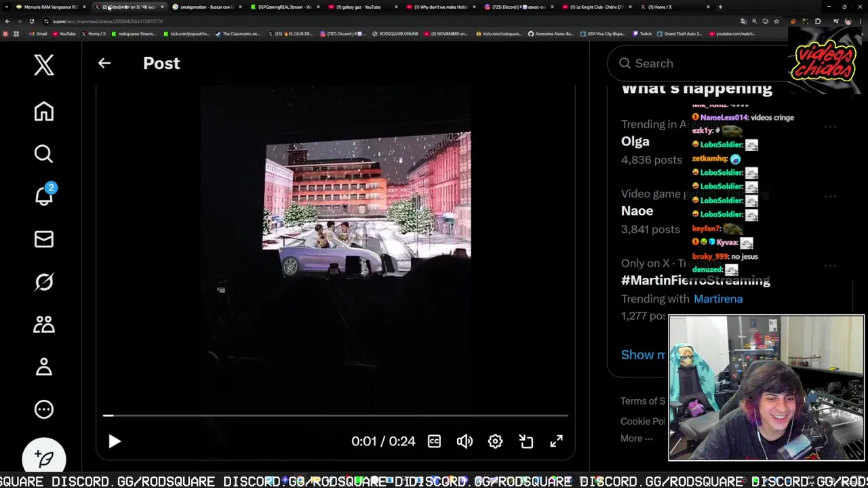868x488 pixels.
Task: Open The Classrooms bookmark
Action: click(x=237, y=34)
